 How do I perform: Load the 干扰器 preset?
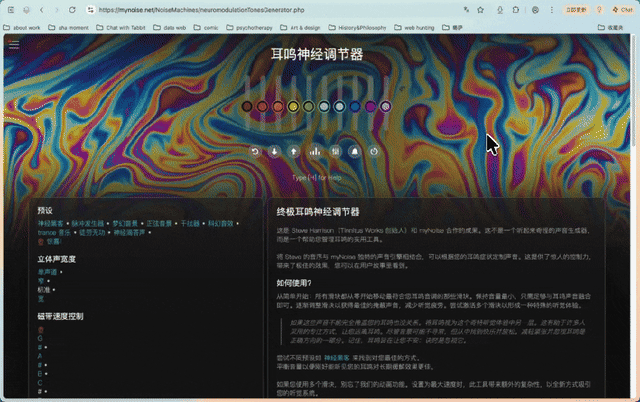(190, 224)
